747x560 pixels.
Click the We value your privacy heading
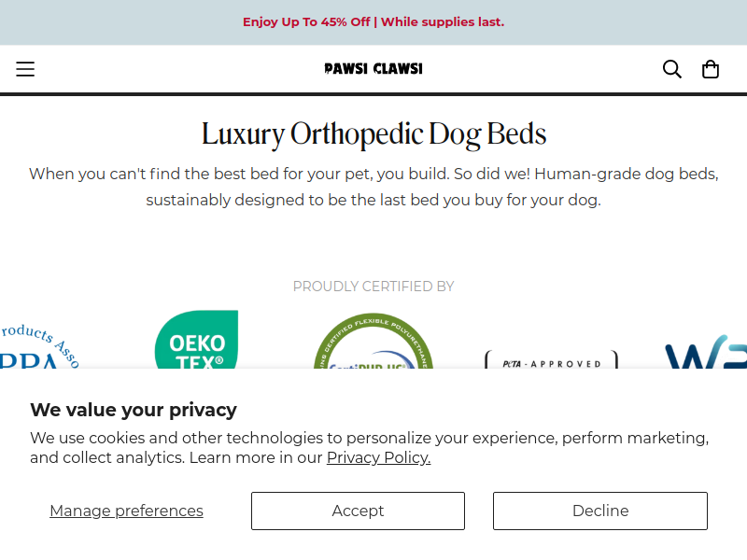134,410
